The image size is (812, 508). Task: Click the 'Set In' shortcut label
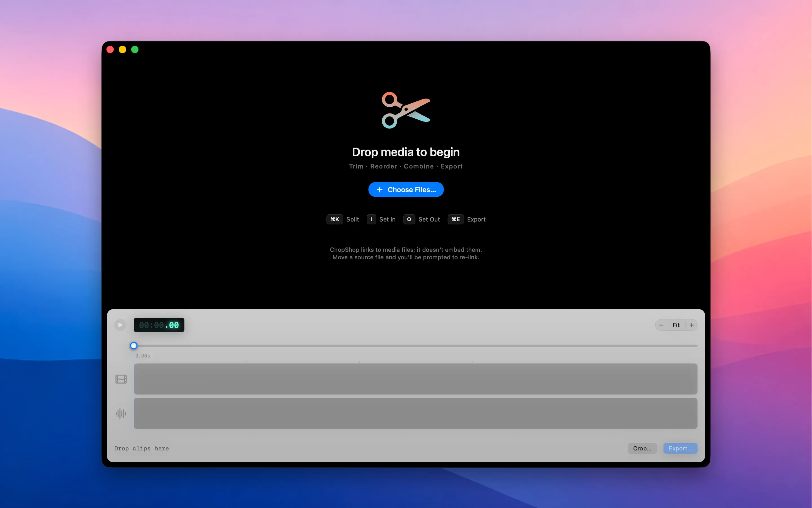(x=387, y=219)
